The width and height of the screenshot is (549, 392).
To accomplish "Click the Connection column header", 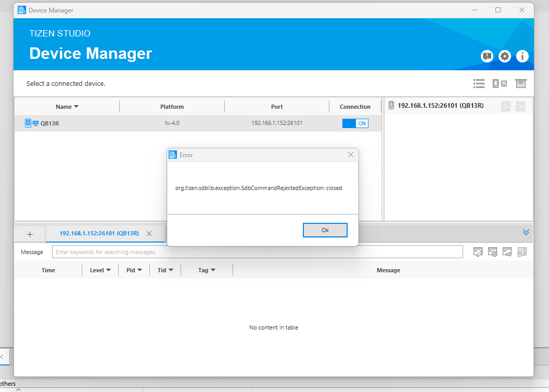I will pyautogui.click(x=355, y=107).
